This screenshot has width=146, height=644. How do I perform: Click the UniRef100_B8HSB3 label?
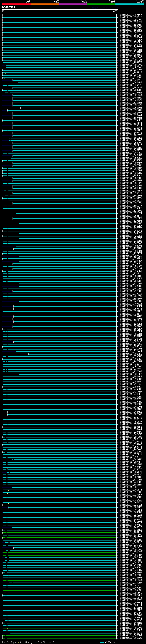(x=131, y=404)
